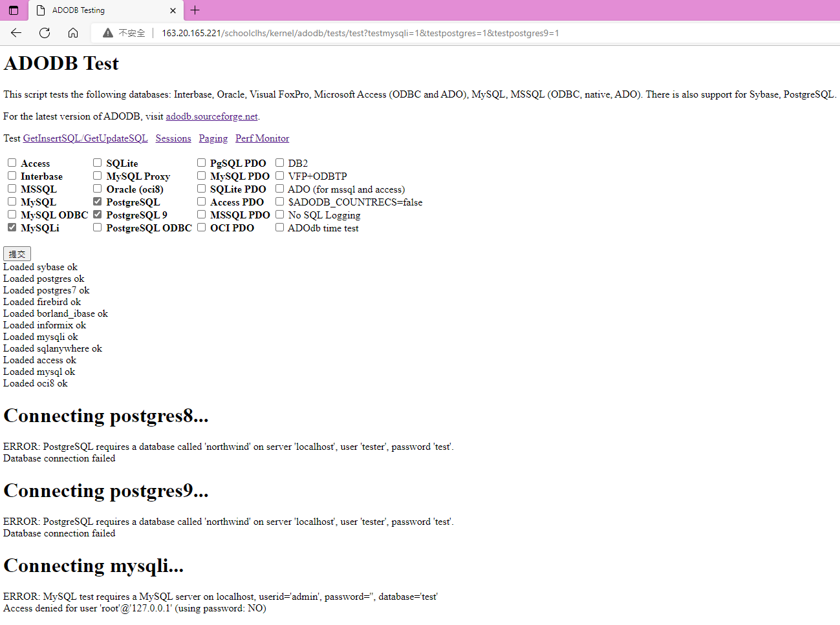Click the 不安全 security label
The height and width of the screenshot is (625, 840).
[132, 33]
